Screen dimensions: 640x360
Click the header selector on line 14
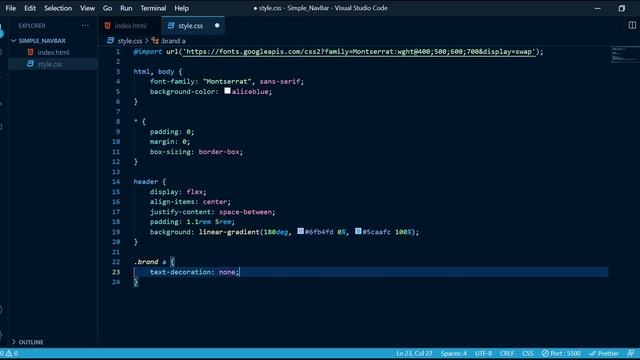point(146,182)
